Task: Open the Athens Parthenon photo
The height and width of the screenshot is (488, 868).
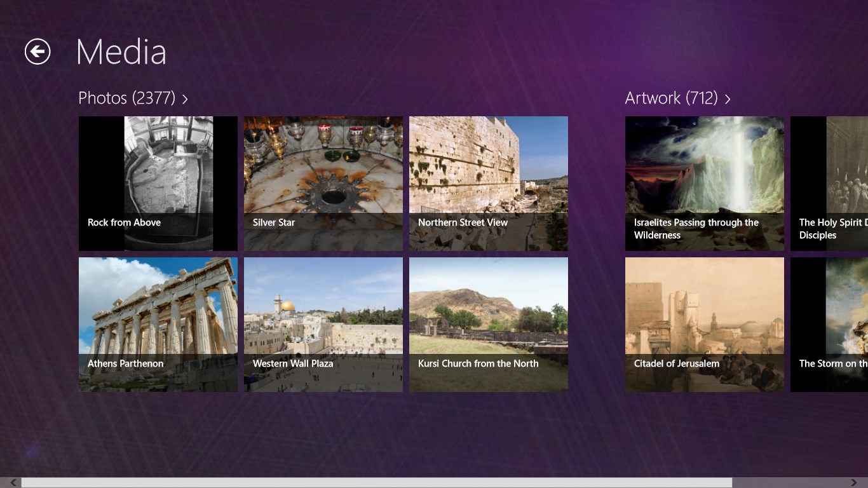Action: tap(158, 325)
